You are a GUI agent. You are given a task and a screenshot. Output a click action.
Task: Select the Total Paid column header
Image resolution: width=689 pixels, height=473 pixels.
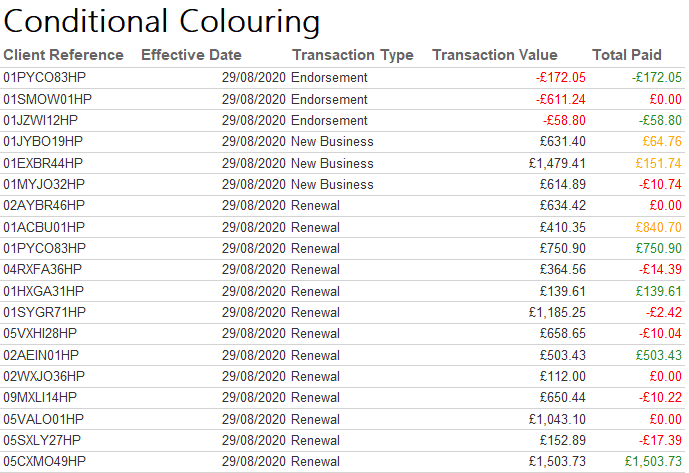point(627,55)
